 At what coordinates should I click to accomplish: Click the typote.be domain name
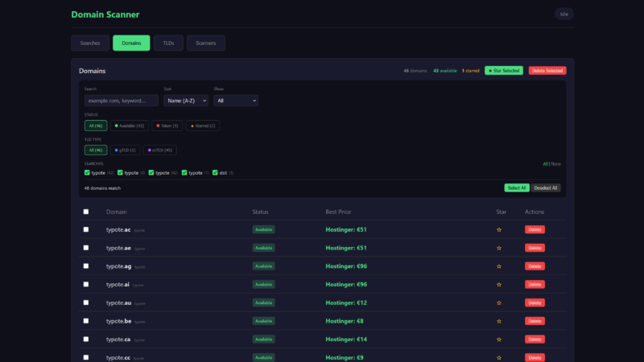[x=118, y=321]
